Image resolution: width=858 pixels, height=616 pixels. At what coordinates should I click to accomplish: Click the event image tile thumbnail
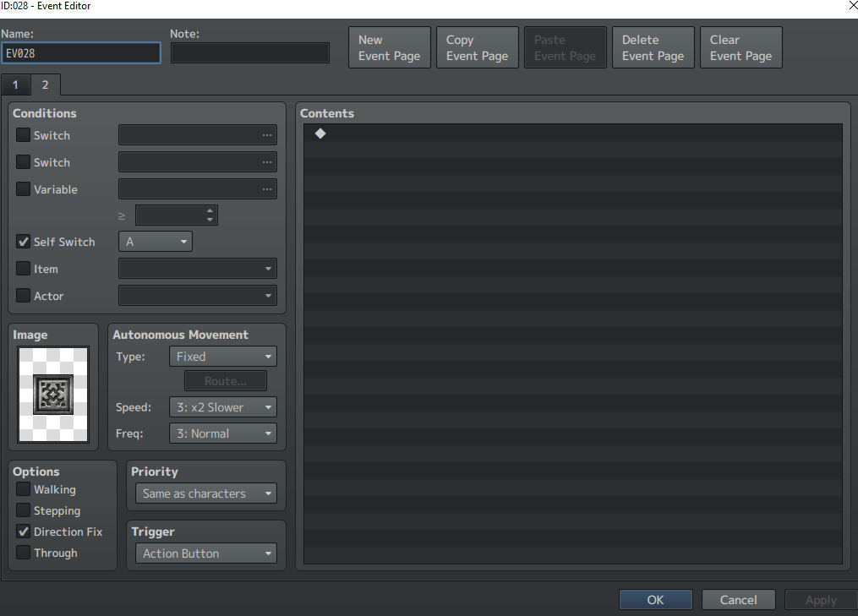click(x=53, y=394)
